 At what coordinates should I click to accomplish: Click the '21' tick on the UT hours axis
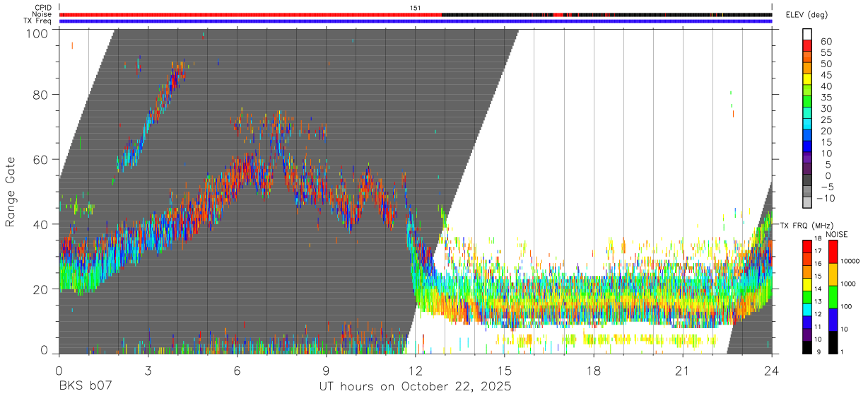[x=683, y=370]
